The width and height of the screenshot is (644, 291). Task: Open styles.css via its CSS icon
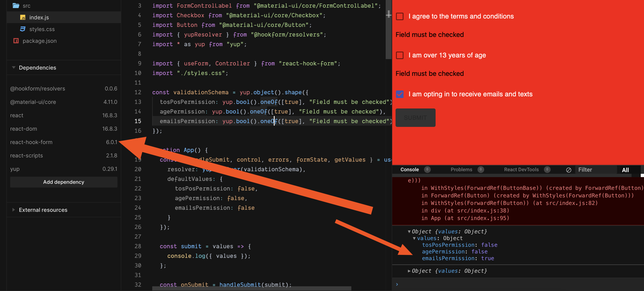click(x=23, y=29)
